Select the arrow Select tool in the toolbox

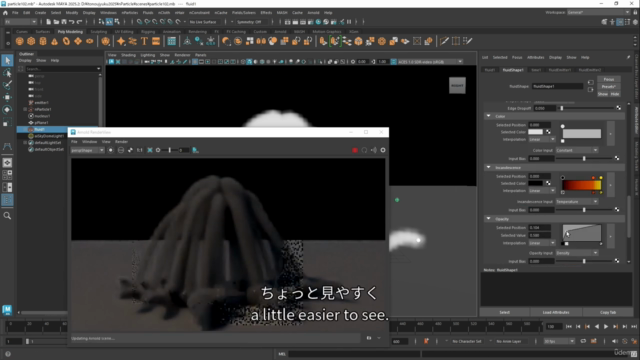tap(7, 60)
